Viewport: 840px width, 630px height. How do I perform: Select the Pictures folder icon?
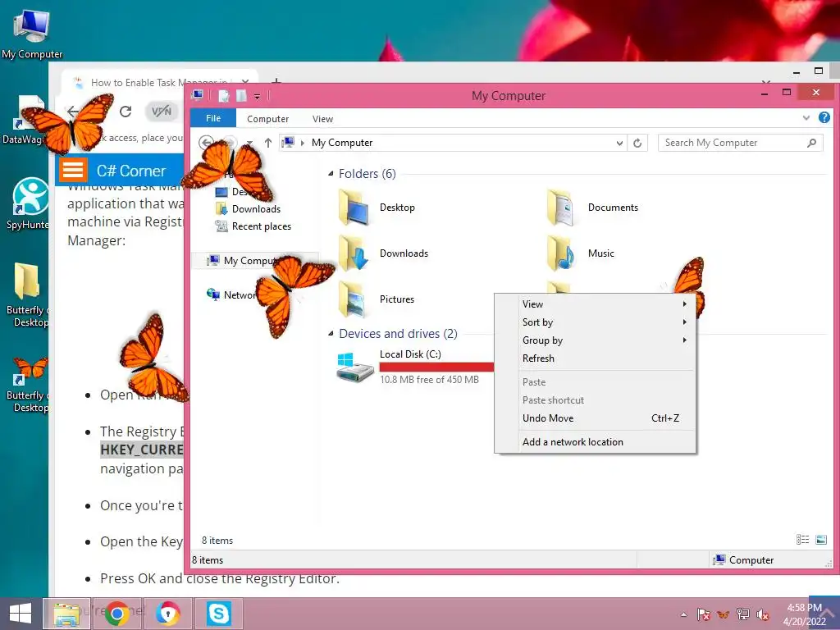click(x=353, y=299)
